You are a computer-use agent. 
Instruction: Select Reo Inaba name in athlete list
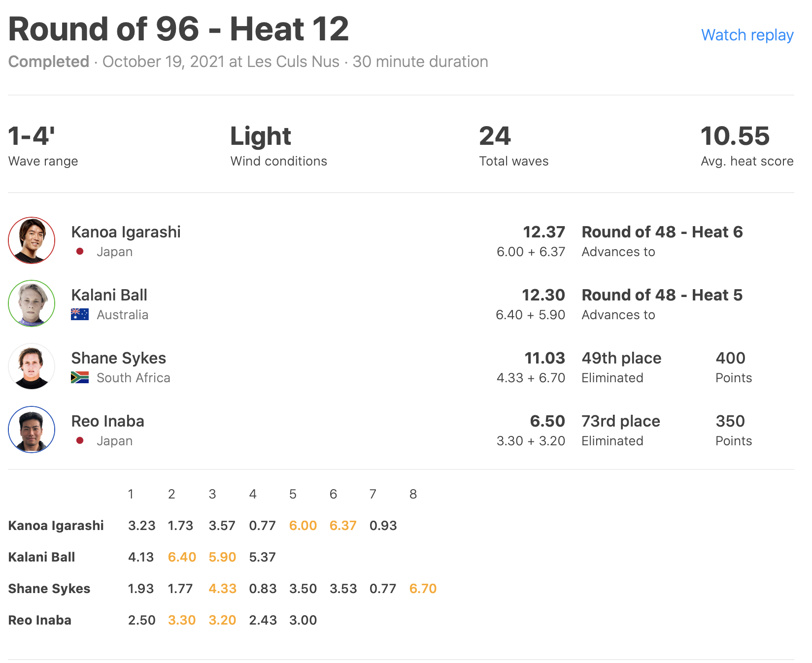[x=107, y=421]
